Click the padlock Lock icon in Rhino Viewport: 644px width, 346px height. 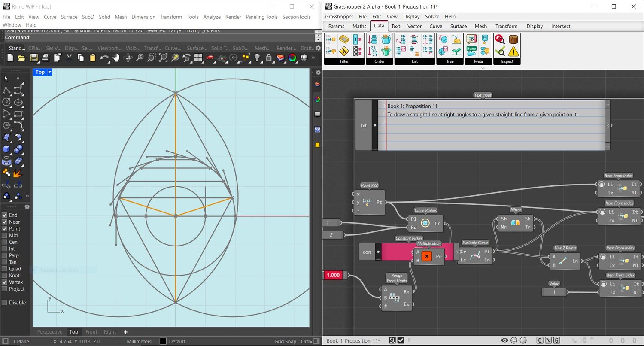(269, 58)
